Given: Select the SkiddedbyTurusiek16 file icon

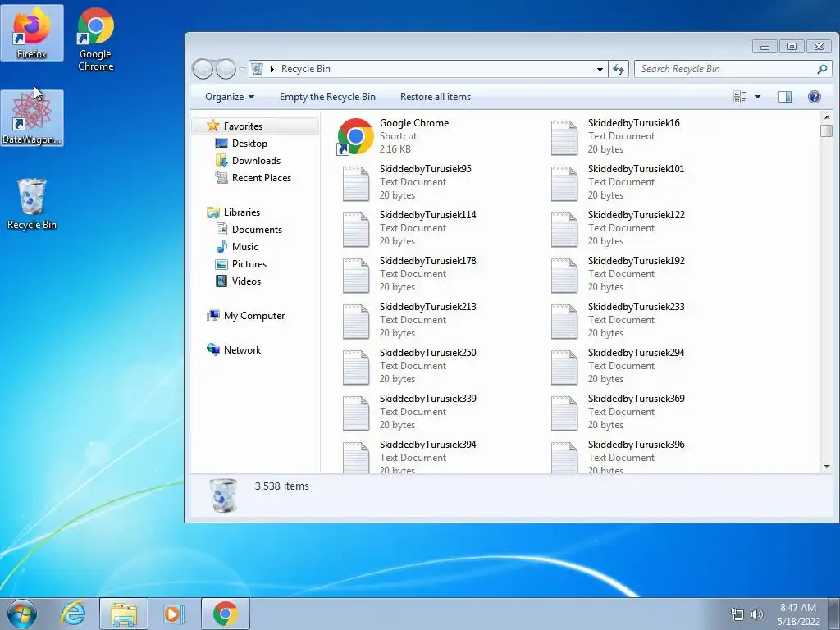Looking at the screenshot, I should click(x=564, y=137).
